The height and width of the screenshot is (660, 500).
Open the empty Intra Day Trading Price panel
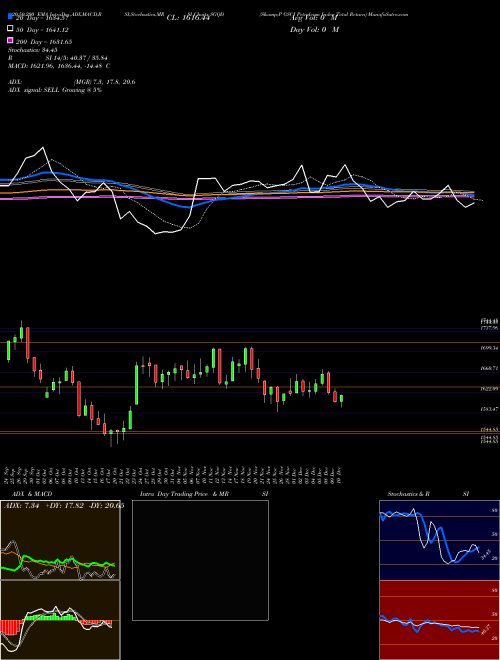200,560
